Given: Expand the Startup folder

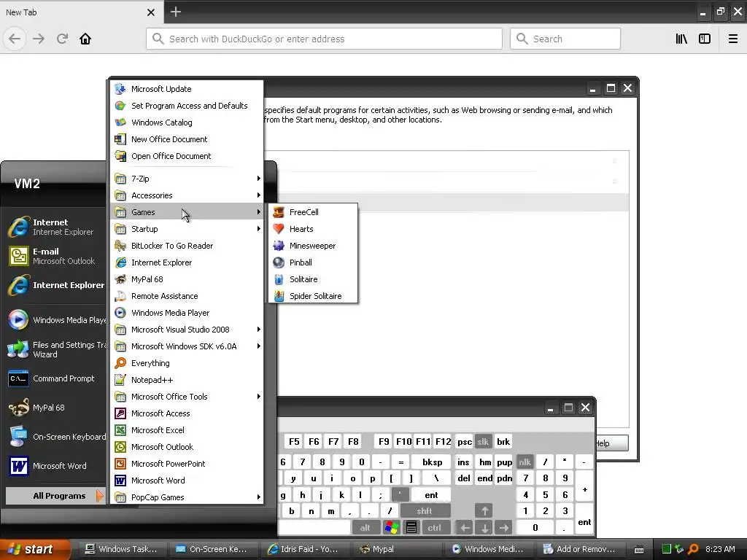Looking at the screenshot, I should [x=187, y=229].
